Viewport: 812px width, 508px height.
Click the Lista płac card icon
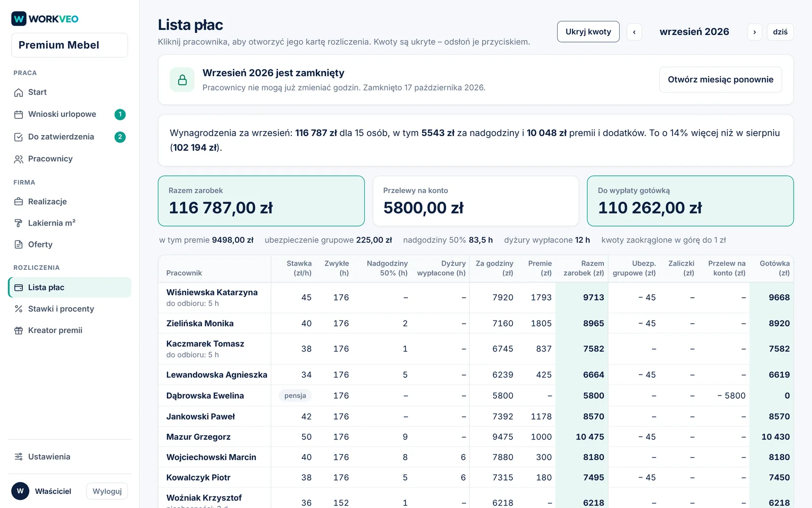click(x=19, y=288)
